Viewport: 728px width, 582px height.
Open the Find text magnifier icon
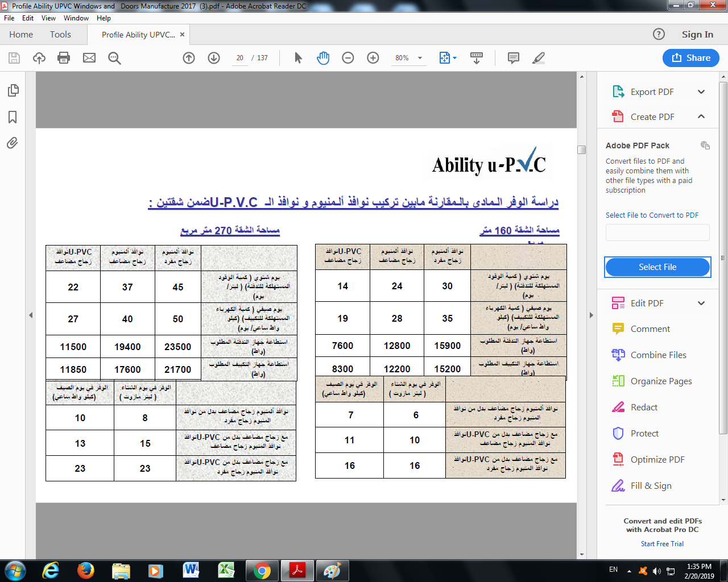[114, 58]
